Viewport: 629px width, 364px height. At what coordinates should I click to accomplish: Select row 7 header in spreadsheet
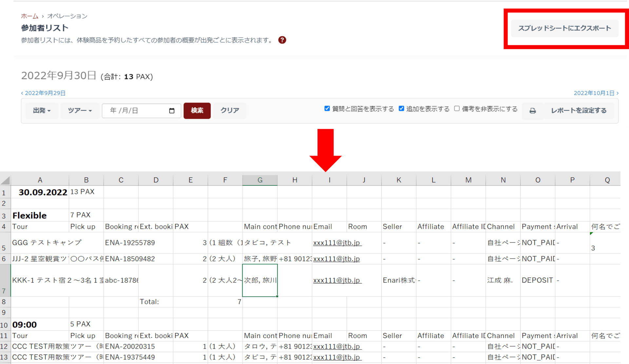click(5, 280)
